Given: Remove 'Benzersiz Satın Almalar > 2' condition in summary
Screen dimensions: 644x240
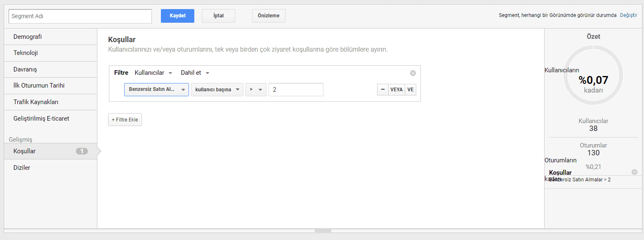Looking at the screenshot, I should click(x=635, y=172).
